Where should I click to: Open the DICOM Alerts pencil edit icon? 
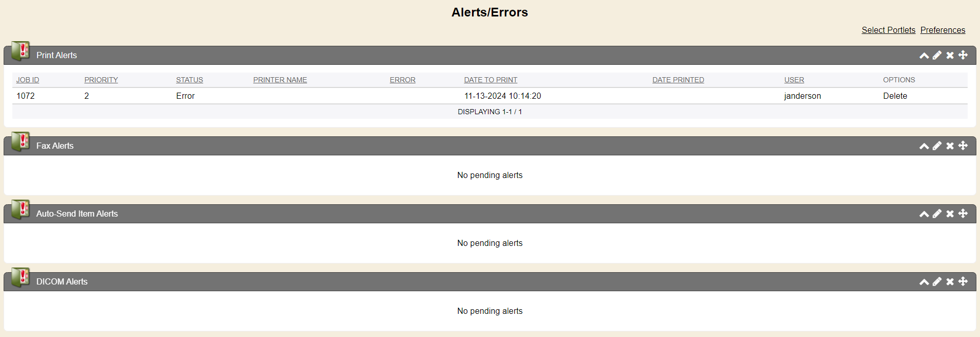pyautogui.click(x=937, y=282)
